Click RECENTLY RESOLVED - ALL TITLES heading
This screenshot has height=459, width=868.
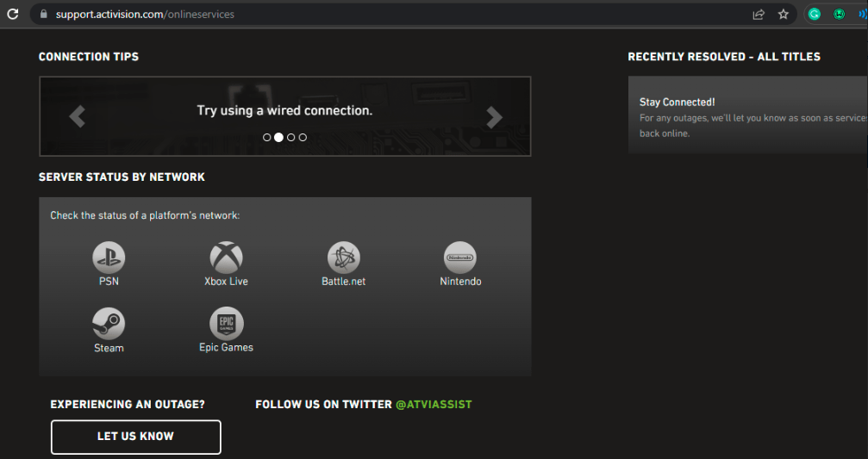(x=724, y=57)
